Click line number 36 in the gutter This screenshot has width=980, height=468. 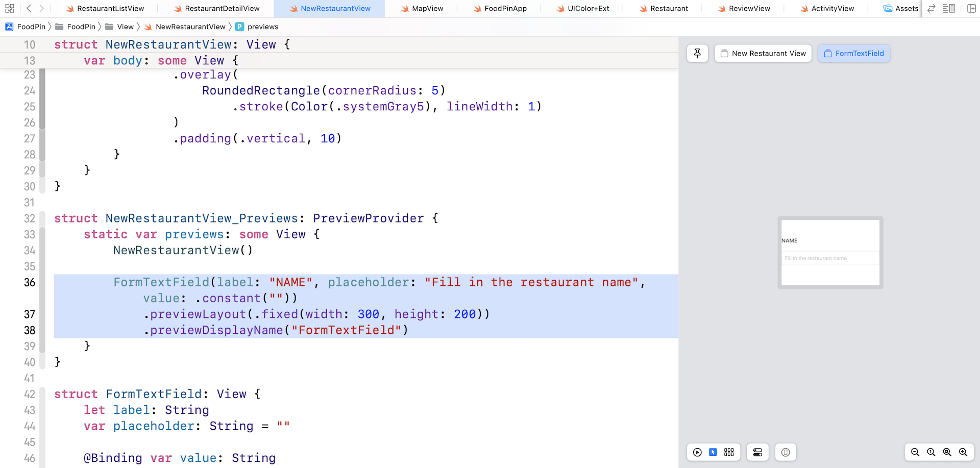point(29,282)
